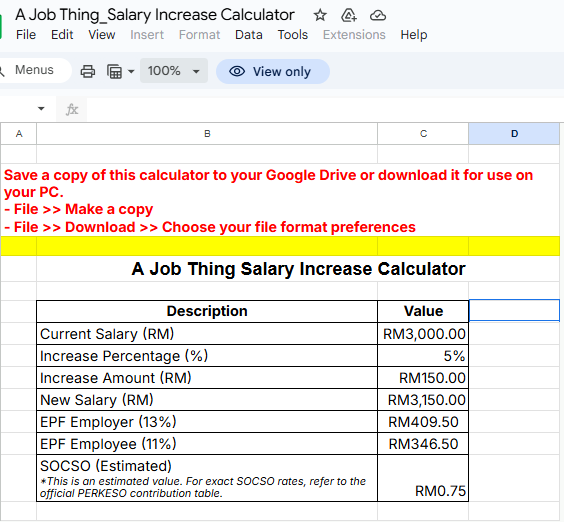Screen dimensions: 564x522
Task: Click the RM3,000.00 value cell
Action: (x=423, y=333)
